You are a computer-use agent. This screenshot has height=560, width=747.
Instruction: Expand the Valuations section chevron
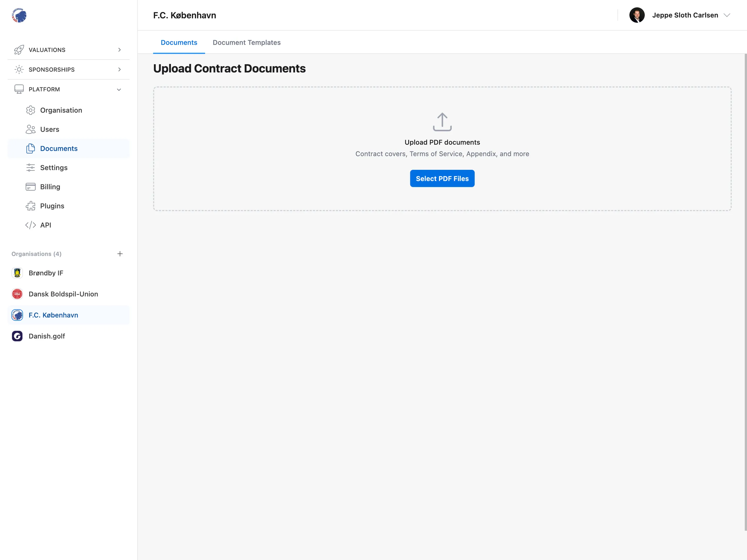119,50
